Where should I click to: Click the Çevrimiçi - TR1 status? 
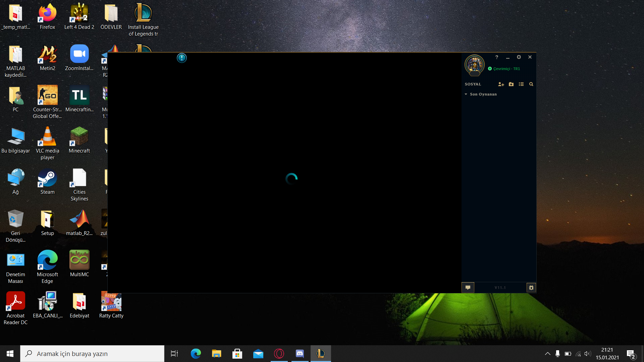[506, 69]
